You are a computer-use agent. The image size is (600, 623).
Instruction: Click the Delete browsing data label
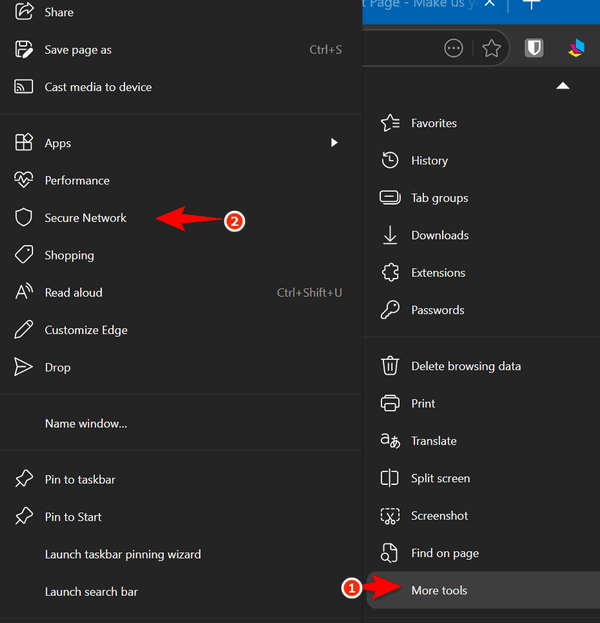pyautogui.click(x=466, y=366)
